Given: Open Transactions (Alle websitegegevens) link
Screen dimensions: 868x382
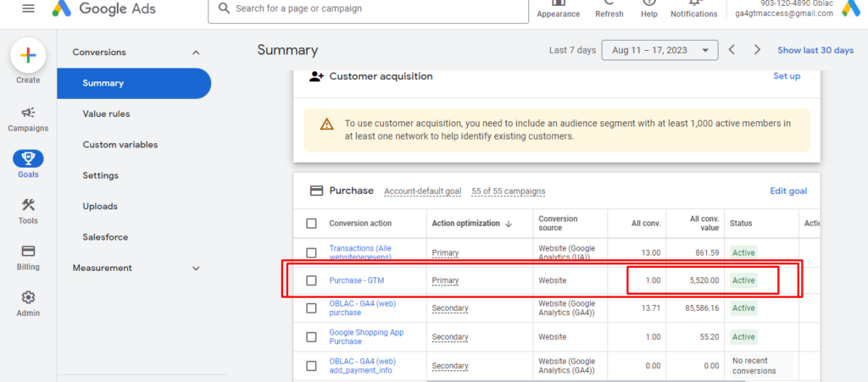Looking at the screenshot, I should pos(360,252).
